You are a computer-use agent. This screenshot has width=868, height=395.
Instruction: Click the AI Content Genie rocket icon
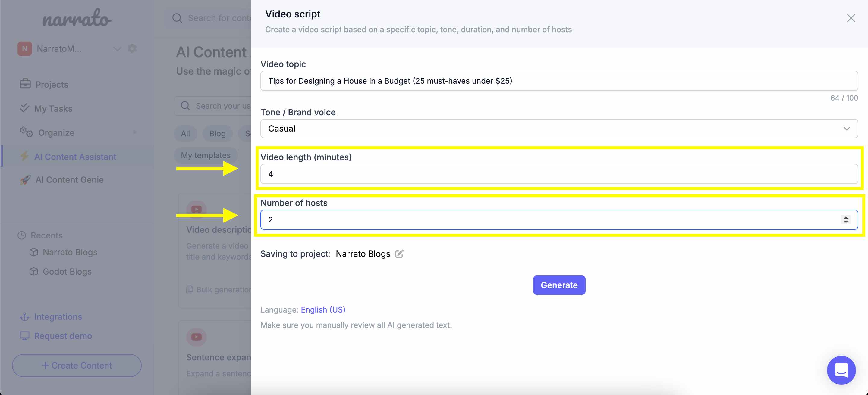25,180
